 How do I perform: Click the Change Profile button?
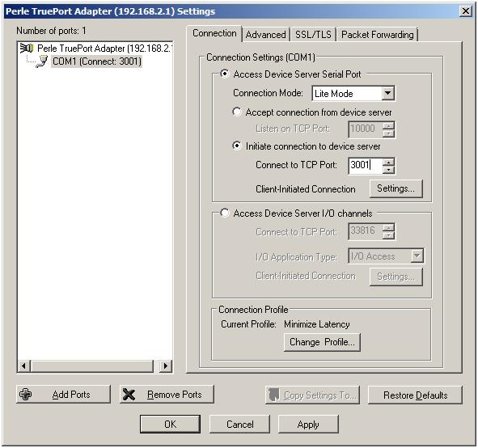[322, 342]
